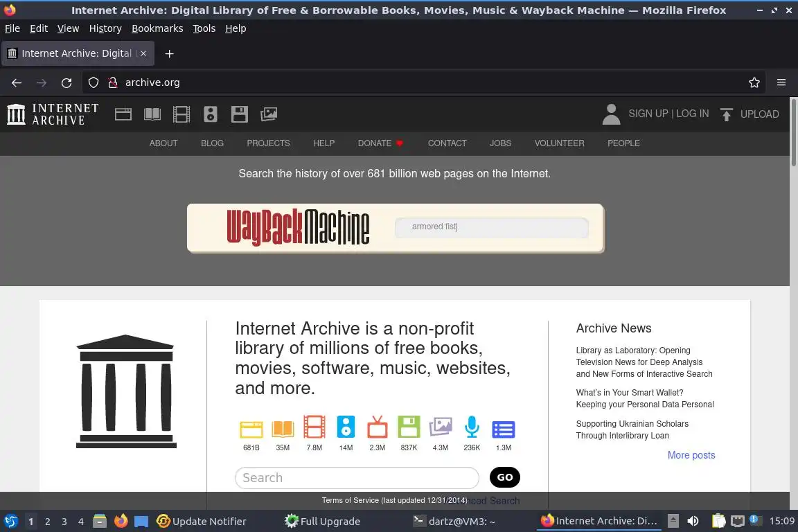The image size is (798, 532).
Task: Click the black GO search button
Action: 505,477
